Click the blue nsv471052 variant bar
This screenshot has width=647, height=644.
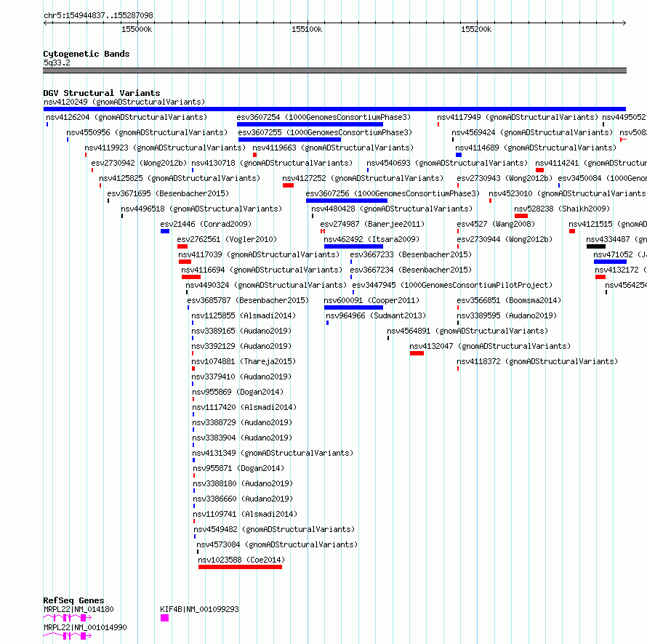click(610, 262)
